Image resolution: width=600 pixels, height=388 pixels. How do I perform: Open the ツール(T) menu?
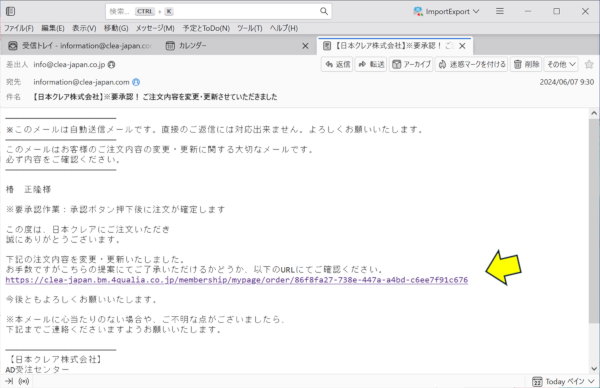(249, 28)
